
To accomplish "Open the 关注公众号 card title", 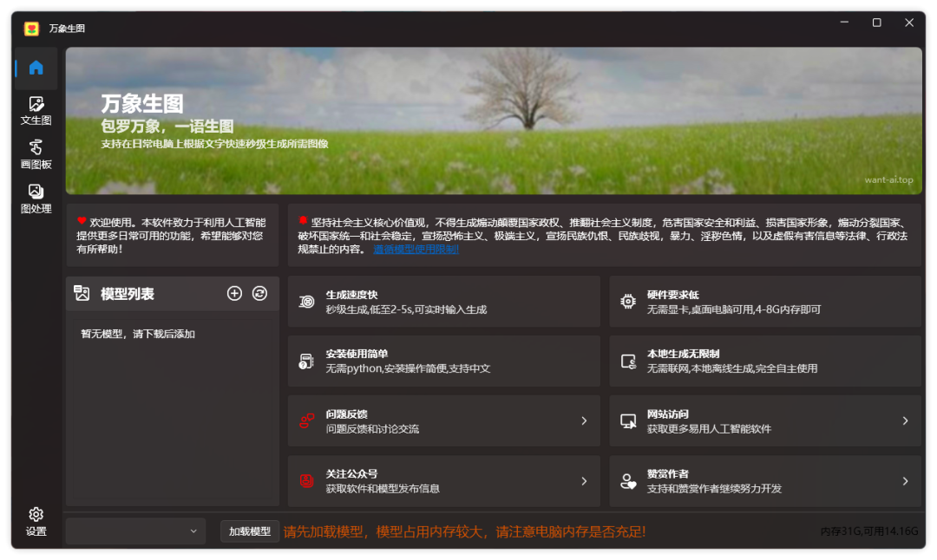I will pos(352,473).
